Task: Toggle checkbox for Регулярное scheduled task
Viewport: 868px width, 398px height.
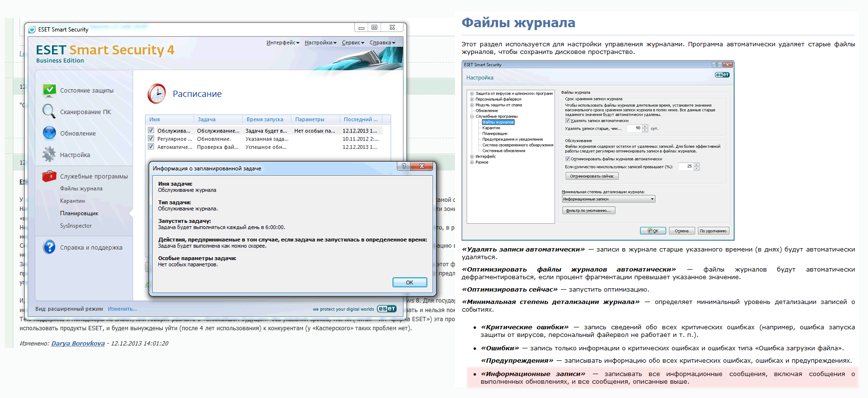Action: click(x=151, y=138)
